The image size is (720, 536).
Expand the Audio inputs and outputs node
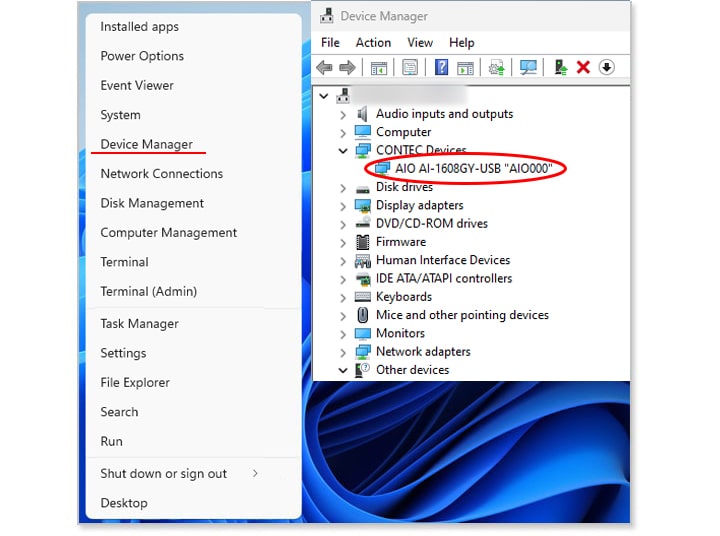343,114
